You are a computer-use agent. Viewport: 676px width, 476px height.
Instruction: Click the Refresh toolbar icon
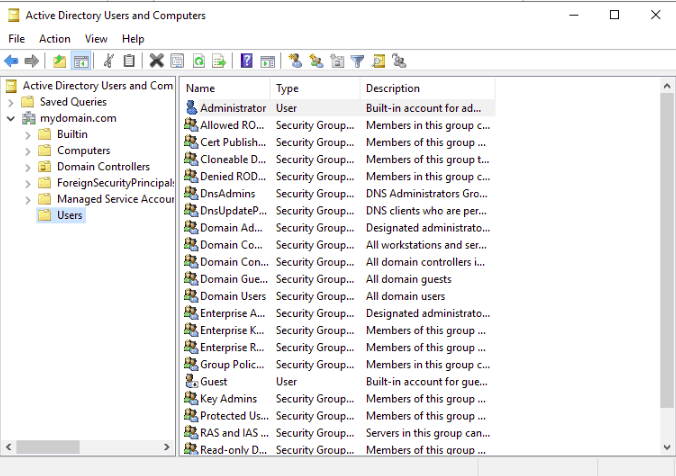[199, 61]
